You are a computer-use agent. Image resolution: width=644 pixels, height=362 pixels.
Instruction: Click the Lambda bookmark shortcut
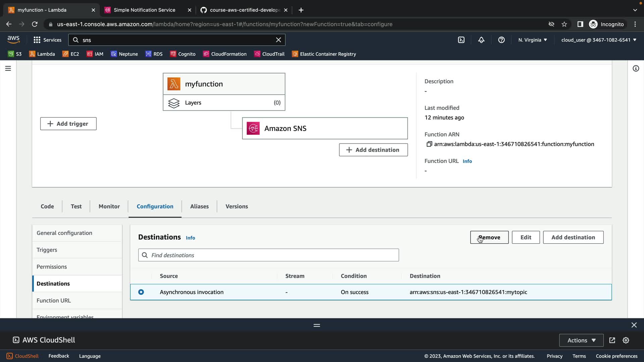[x=42, y=54]
